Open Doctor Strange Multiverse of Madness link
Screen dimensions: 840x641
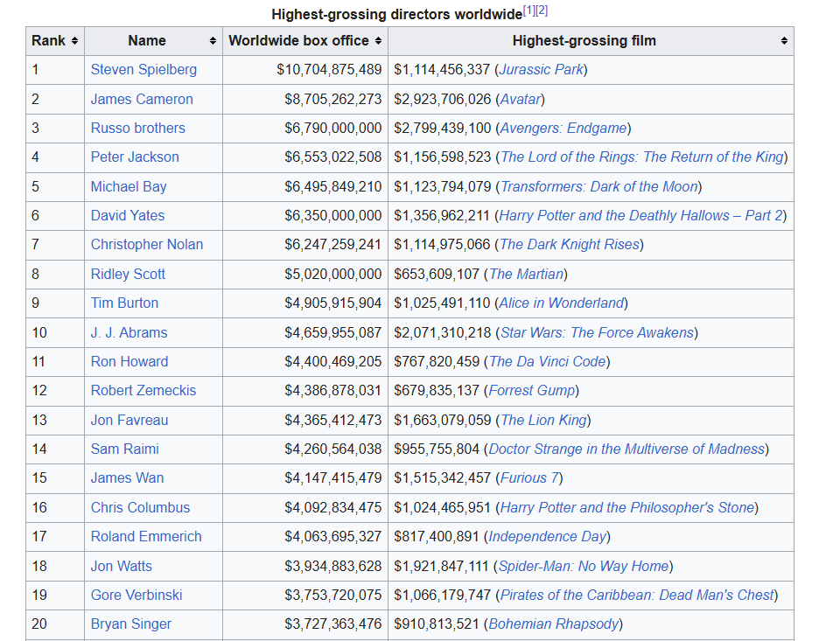[x=626, y=449]
